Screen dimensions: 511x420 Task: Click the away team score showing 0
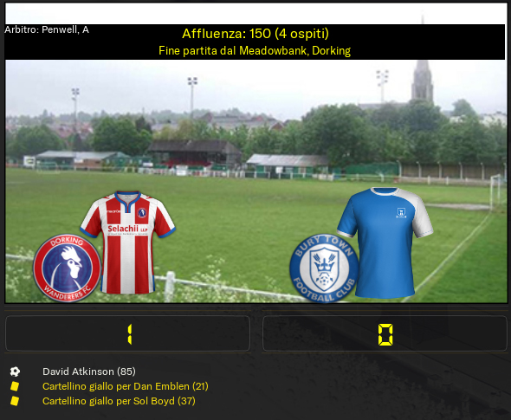click(x=385, y=333)
